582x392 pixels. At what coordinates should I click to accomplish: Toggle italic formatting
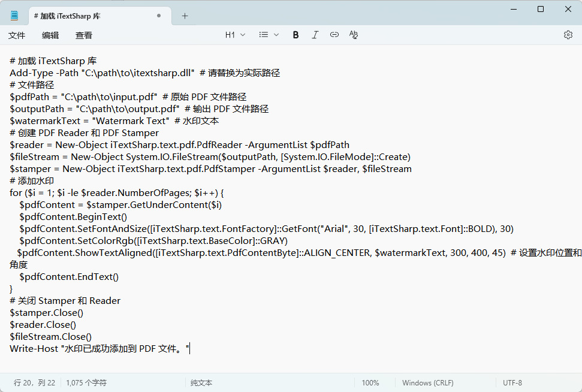(x=315, y=35)
